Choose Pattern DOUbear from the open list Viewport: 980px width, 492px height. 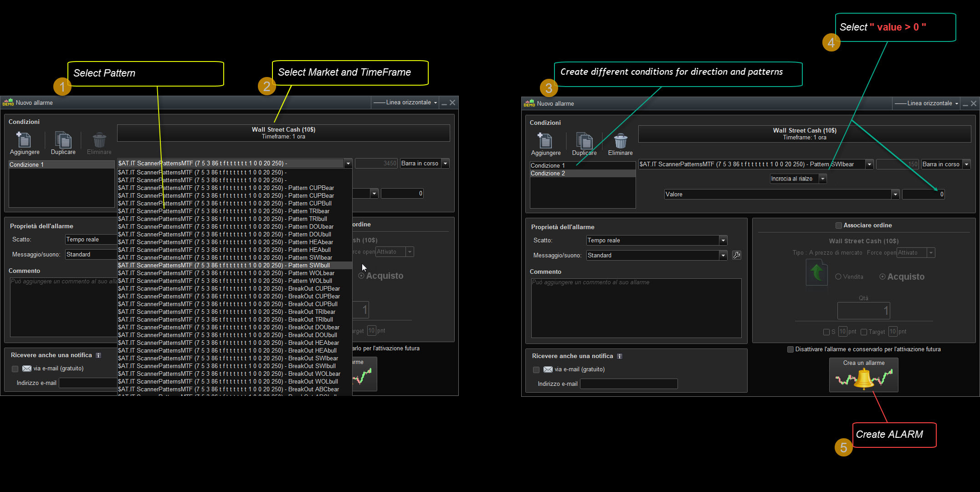coord(235,227)
